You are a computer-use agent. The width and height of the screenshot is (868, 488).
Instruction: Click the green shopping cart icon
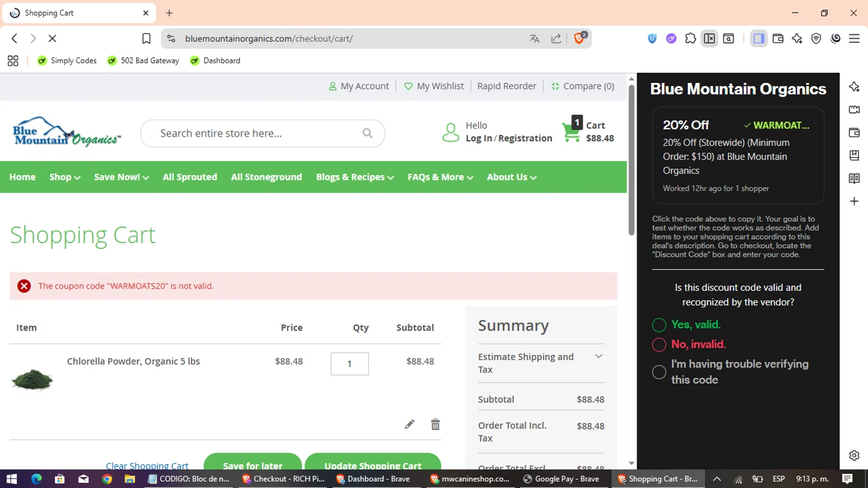tap(571, 133)
